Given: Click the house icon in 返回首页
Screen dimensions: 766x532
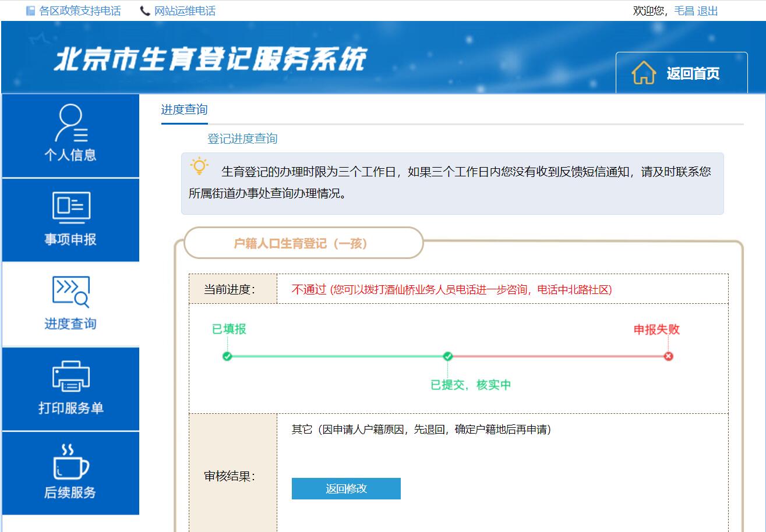Looking at the screenshot, I should pyautogui.click(x=644, y=73).
